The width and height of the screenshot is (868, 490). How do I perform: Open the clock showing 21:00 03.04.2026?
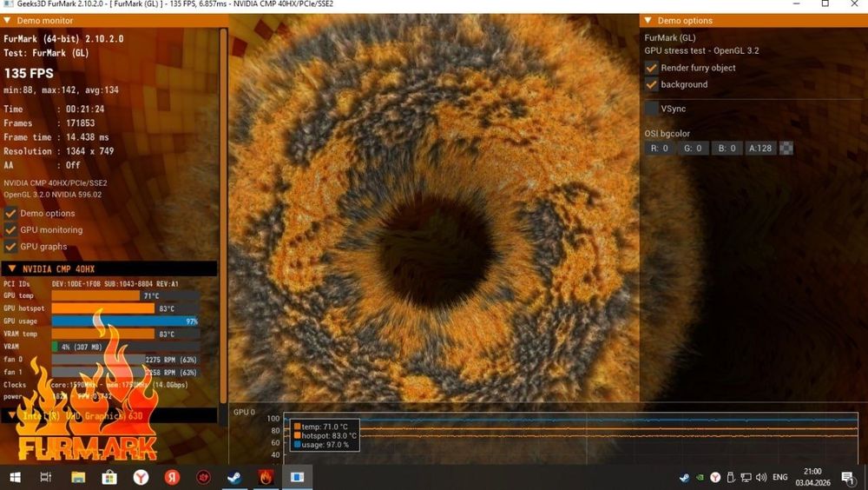tap(812, 477)
